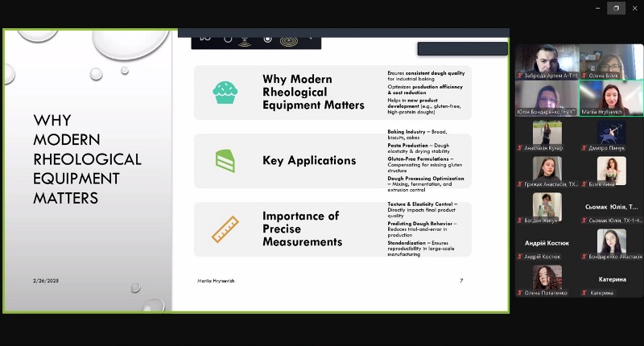Click the 'Key Applications' heading

point(309,160)
